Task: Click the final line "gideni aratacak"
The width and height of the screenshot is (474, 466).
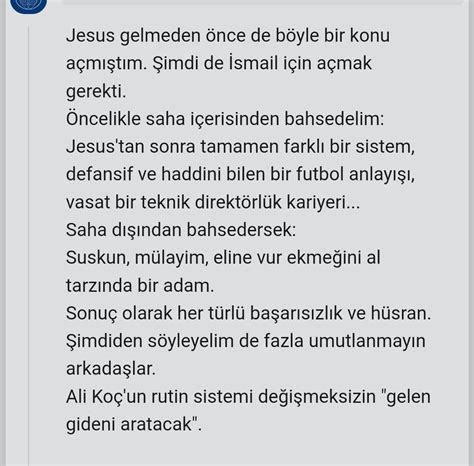Action: pos(134,424)
